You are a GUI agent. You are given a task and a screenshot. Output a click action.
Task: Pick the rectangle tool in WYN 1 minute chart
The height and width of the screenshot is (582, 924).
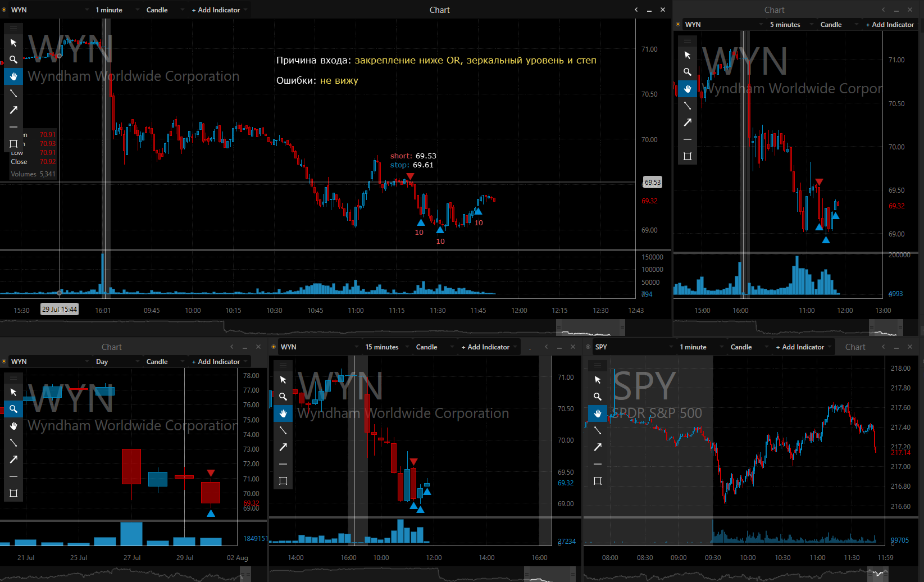[x=13, y=144]
